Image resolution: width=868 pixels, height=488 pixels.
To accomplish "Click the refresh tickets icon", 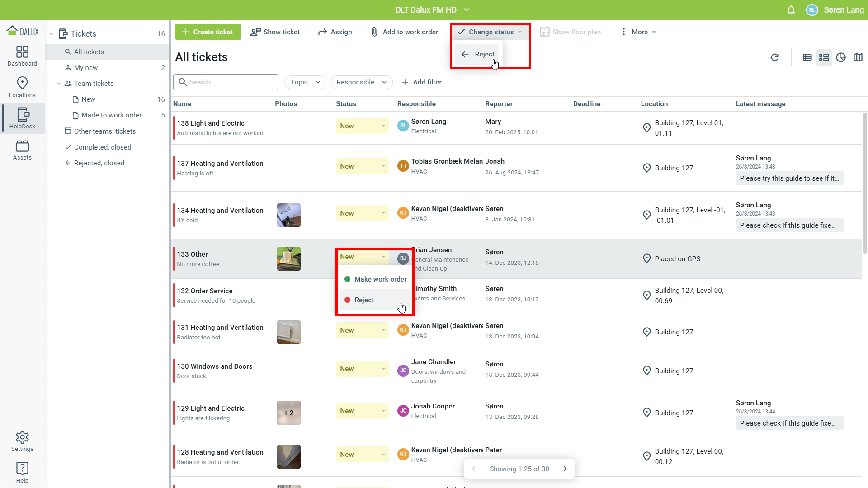I will [x=774, y=57].
